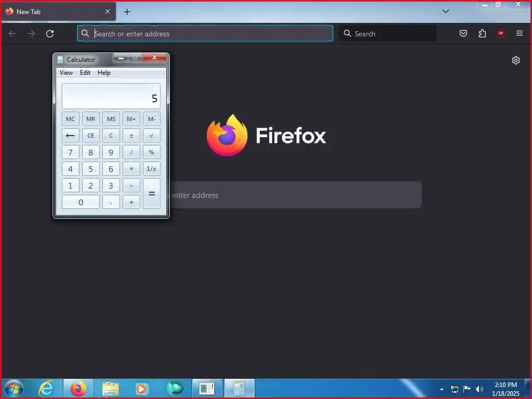Image resolution: width=532 pixels, height=399 pixels.
Task: Click Calculator backspace arrow button
Action: 71,136
